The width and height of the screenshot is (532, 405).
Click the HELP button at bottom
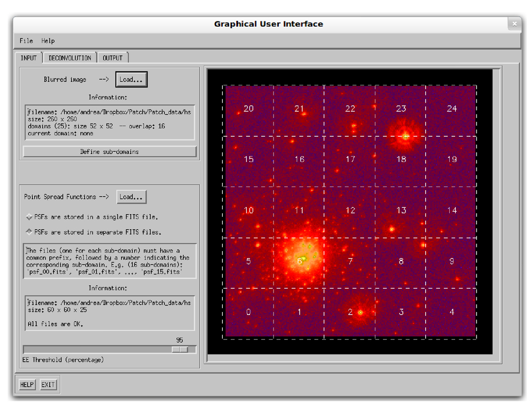(27, 385)
